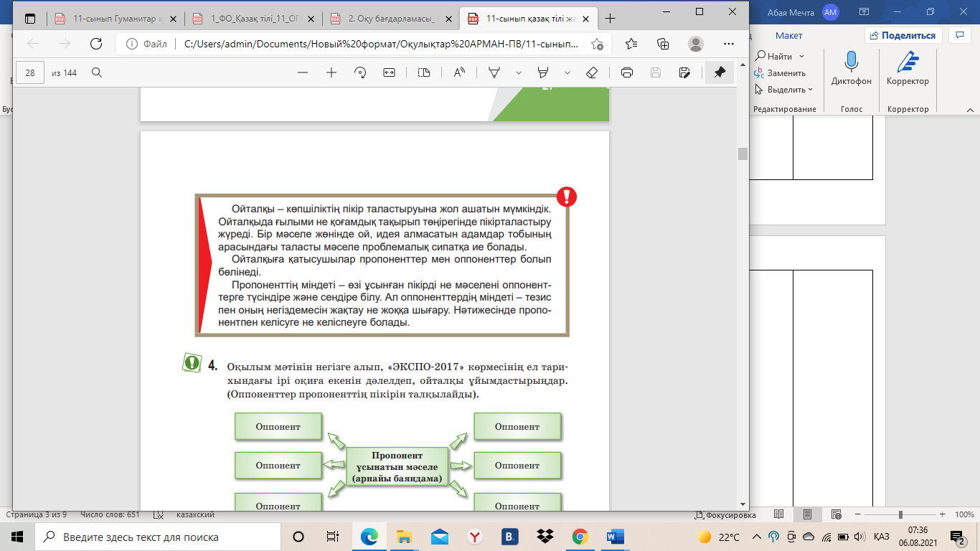
Task: Start Read aloud in the PDF toolbar
Action: point(459,72)
